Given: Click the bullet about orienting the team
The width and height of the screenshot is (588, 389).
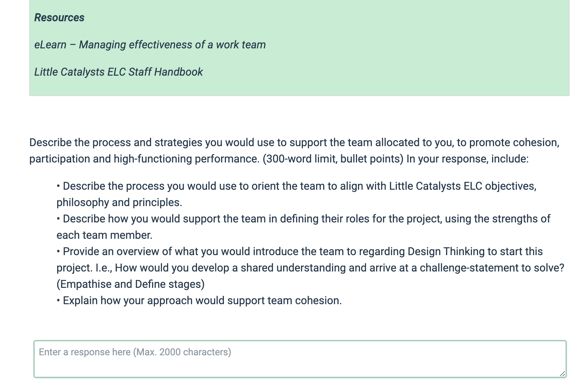Looking at the screenshot, I should (296, 194).
